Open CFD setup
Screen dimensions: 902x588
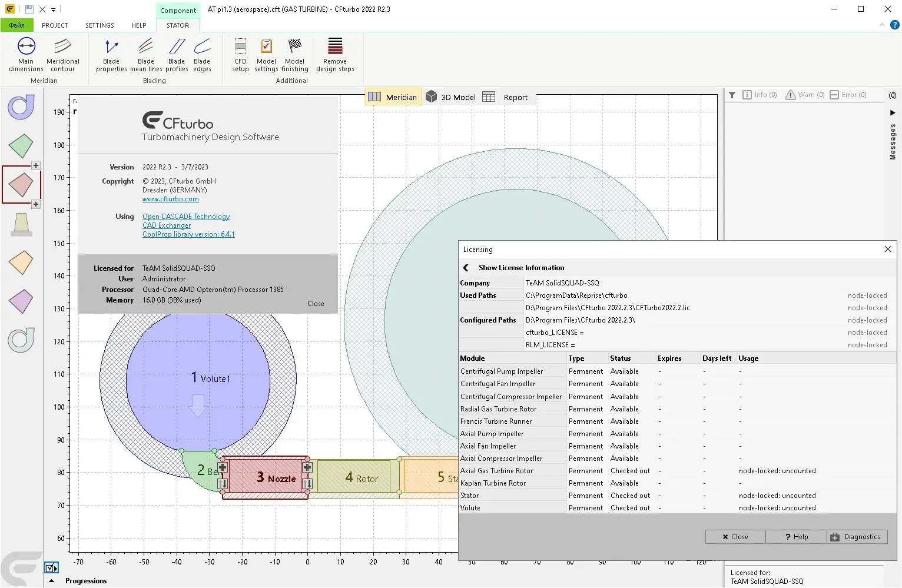pyautogui.click(x=240, y=55)
